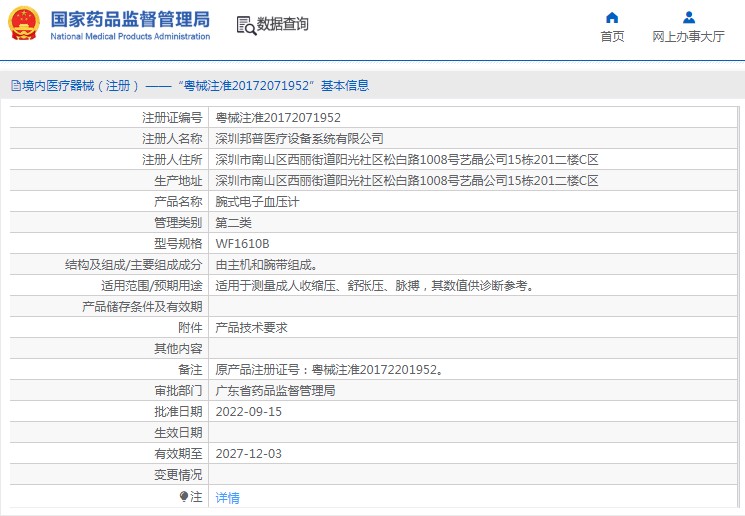Viewport: 745px width, 516px height.
Task: Click the 注册人住所 address value
Action: tap(407, 159)
